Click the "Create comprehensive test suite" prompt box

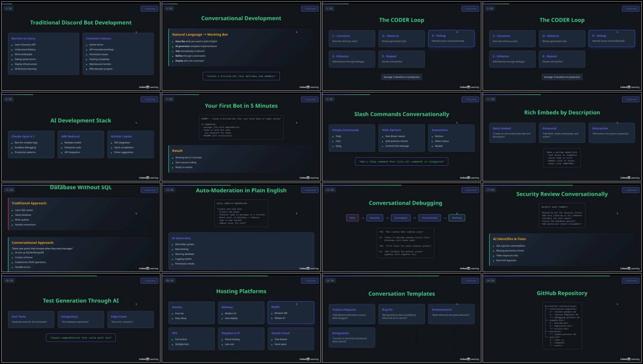81,337
